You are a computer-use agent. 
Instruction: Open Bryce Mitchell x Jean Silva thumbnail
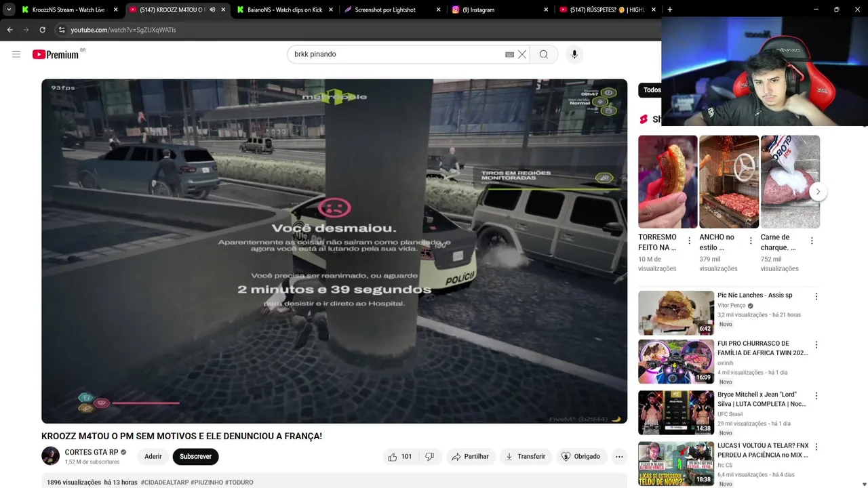[x=676, y=413]
